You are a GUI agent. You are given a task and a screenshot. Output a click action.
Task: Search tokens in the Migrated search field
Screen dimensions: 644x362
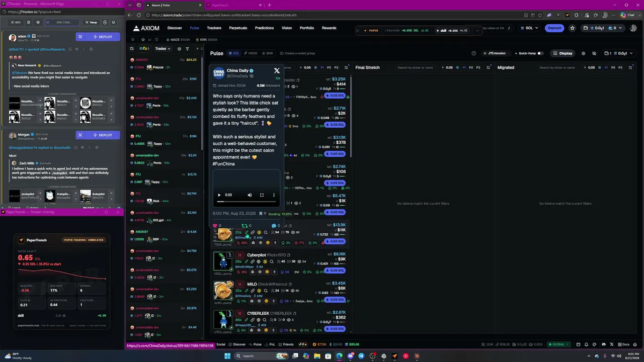pyautogui.click(x=557, y=67)
